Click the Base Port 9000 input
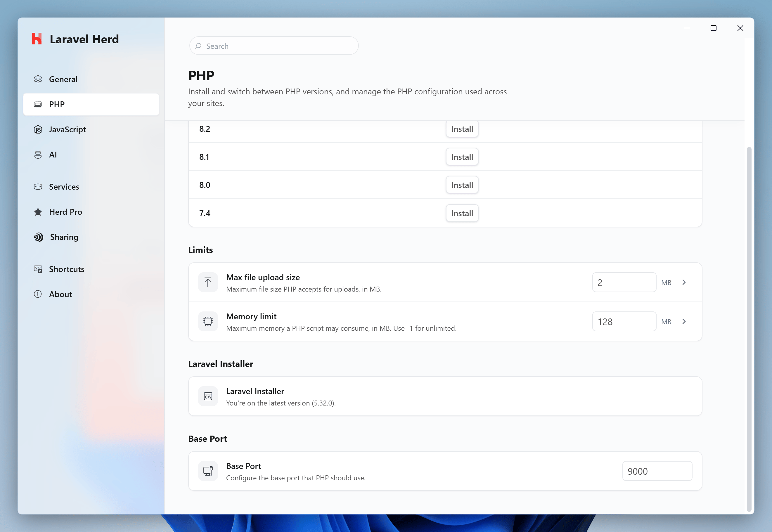This screenshot has height=532, width=772. pyautogui.click(x=657, y=471)
